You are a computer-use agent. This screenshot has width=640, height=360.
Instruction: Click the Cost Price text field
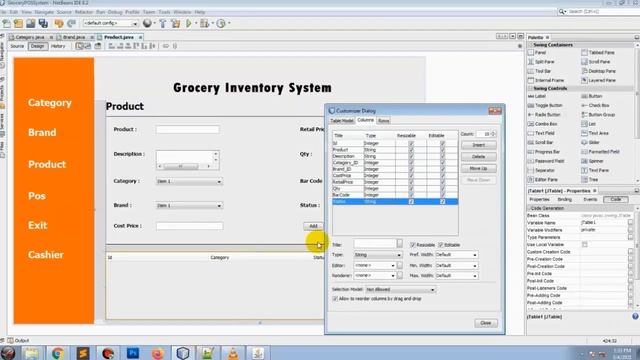pos(190,226)
